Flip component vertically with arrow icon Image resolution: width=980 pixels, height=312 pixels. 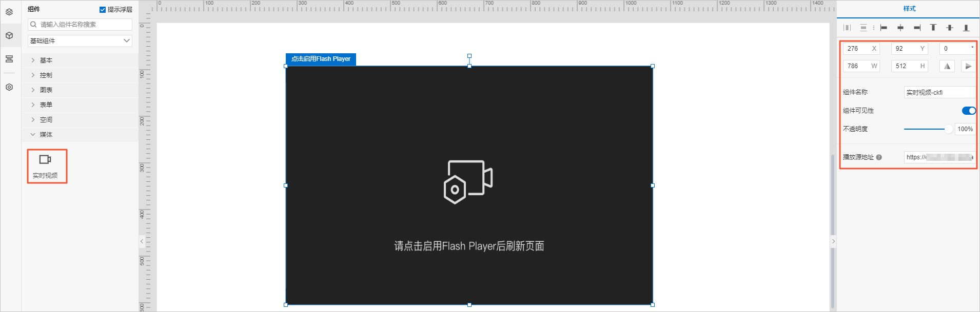(968, 66)
